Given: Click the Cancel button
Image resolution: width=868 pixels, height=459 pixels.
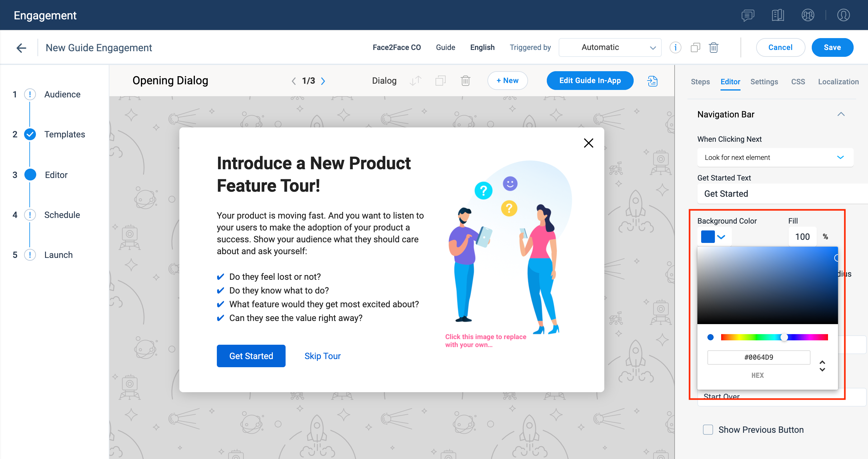Looking at the screenshot, I should [x=781, y=47].
